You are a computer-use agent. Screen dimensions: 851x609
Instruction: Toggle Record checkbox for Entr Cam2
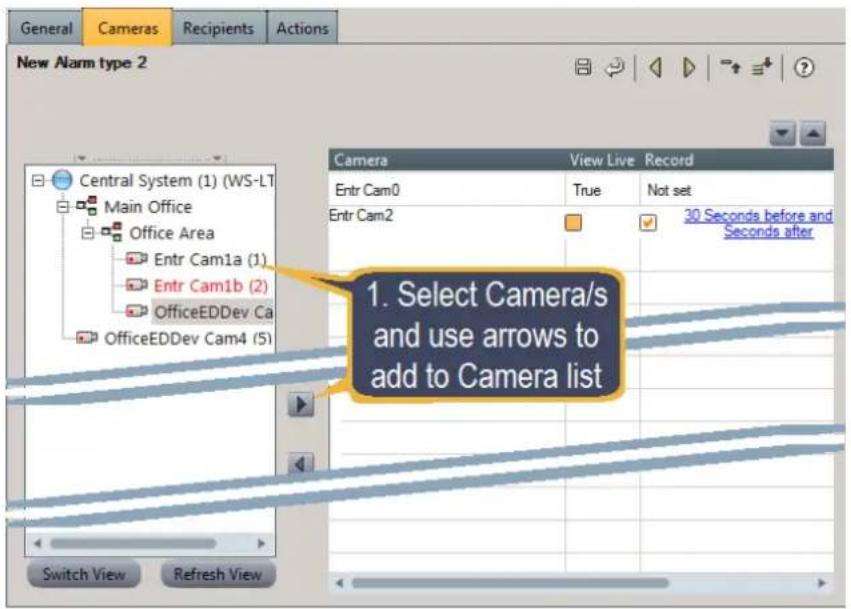647,222
